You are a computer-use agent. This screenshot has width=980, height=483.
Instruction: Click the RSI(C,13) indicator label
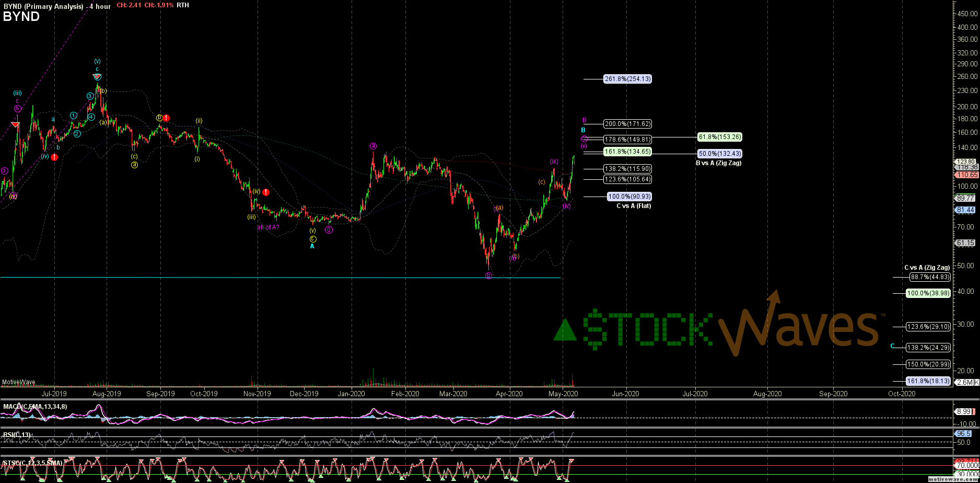coord(17,434)
